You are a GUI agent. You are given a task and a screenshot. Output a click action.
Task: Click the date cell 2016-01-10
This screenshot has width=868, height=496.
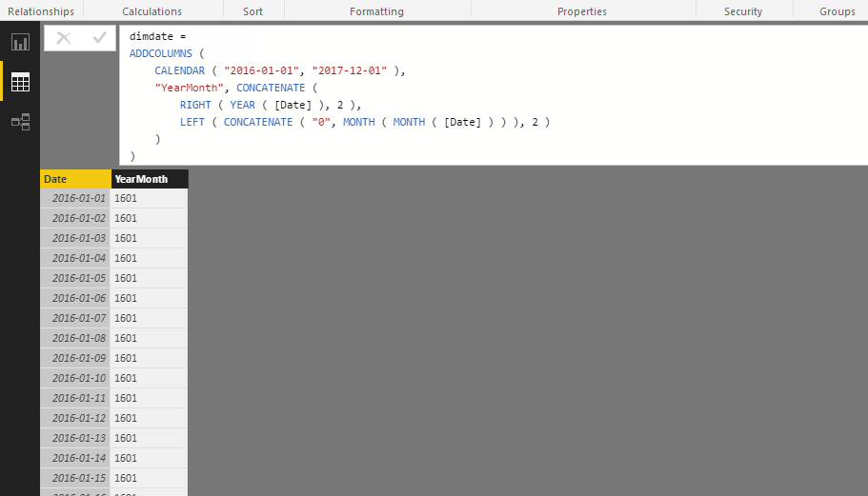click(x=75, y=378)
